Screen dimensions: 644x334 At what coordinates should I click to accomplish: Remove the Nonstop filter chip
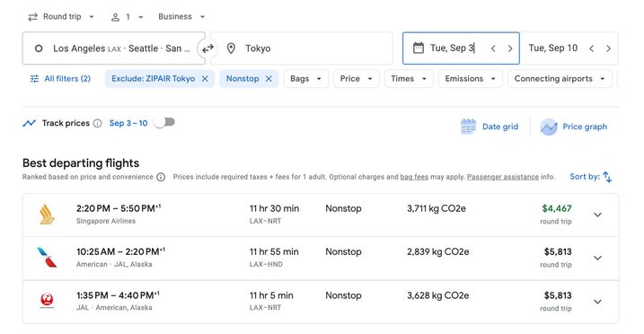(x=269, y=79)
